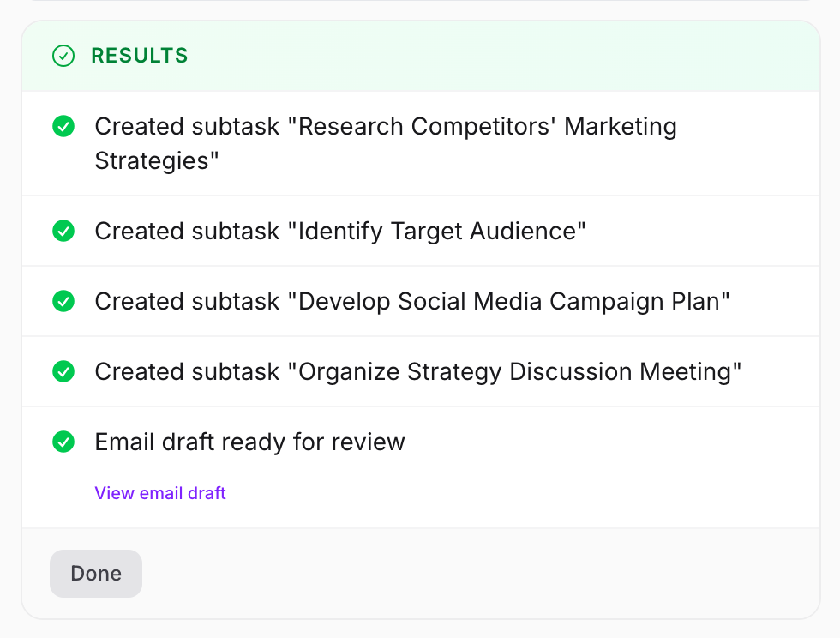This screenshot has height=638, width=840.
Task: Open the email draft via View email draft
Action: click(159, 493)
